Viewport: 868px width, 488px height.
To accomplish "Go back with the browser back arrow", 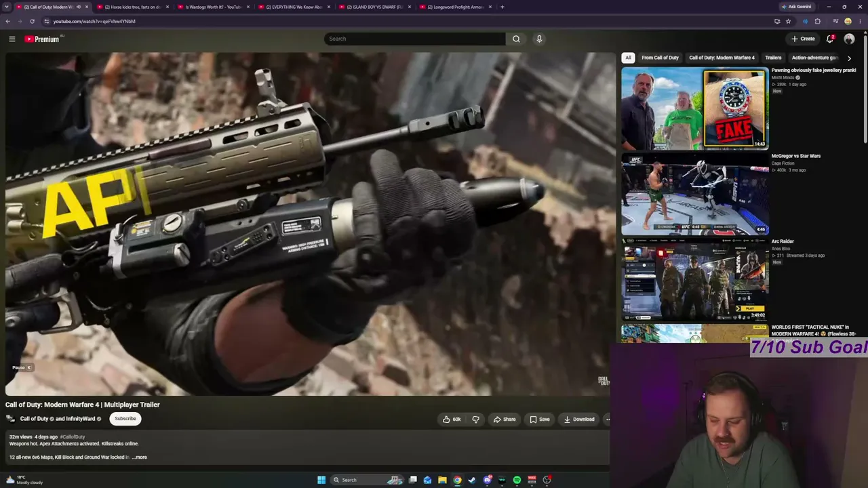I will (x=8, y=21).
